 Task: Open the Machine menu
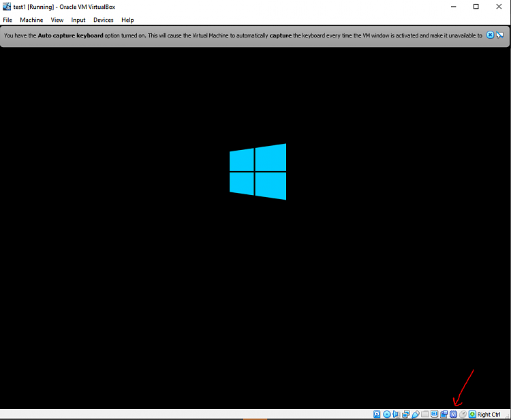31,20
